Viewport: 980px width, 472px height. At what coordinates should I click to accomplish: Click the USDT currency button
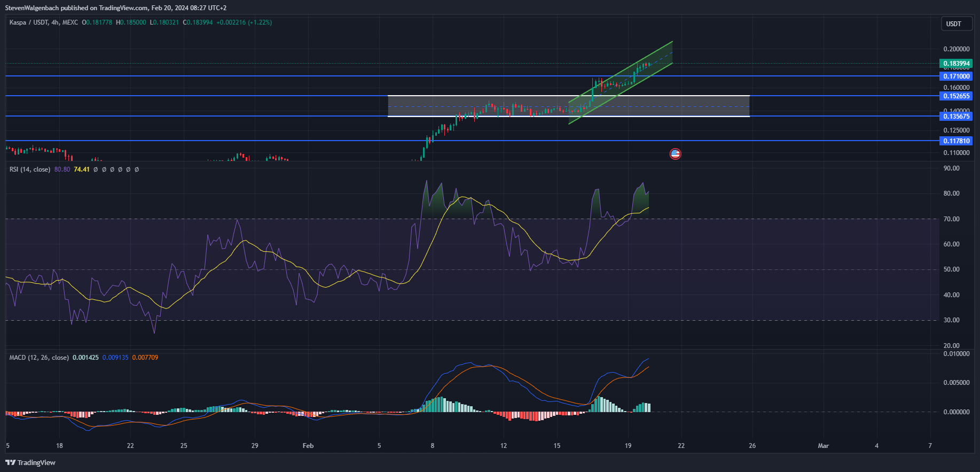pyautogui.click(x=957, y=24)
